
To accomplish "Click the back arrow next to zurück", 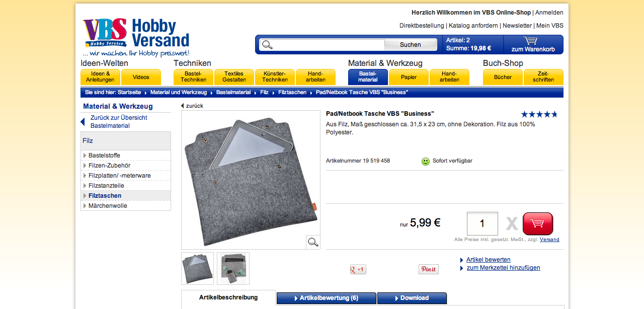I will 183,106.
